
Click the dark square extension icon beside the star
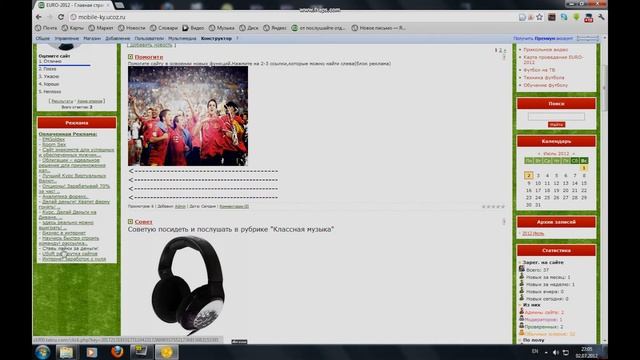point(551,17)
